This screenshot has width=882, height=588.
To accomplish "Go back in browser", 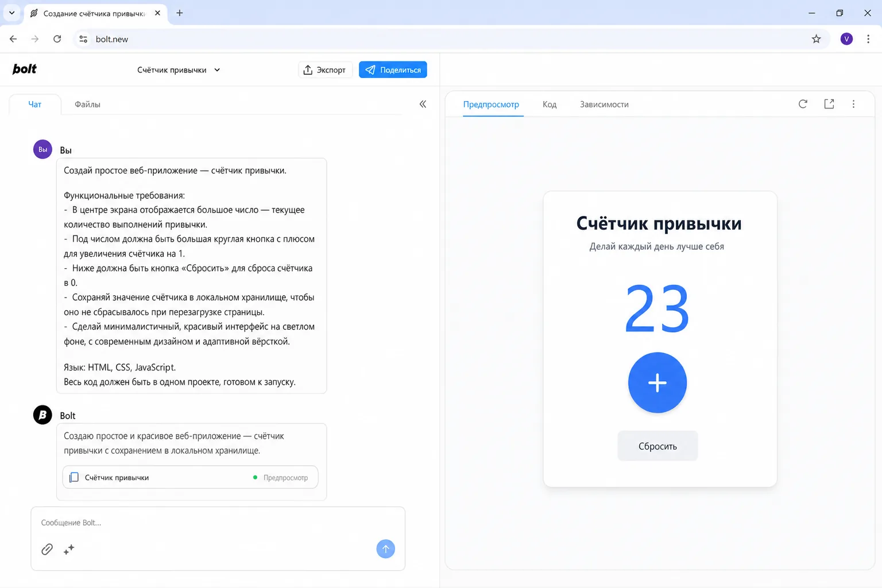I will [13, 39].
